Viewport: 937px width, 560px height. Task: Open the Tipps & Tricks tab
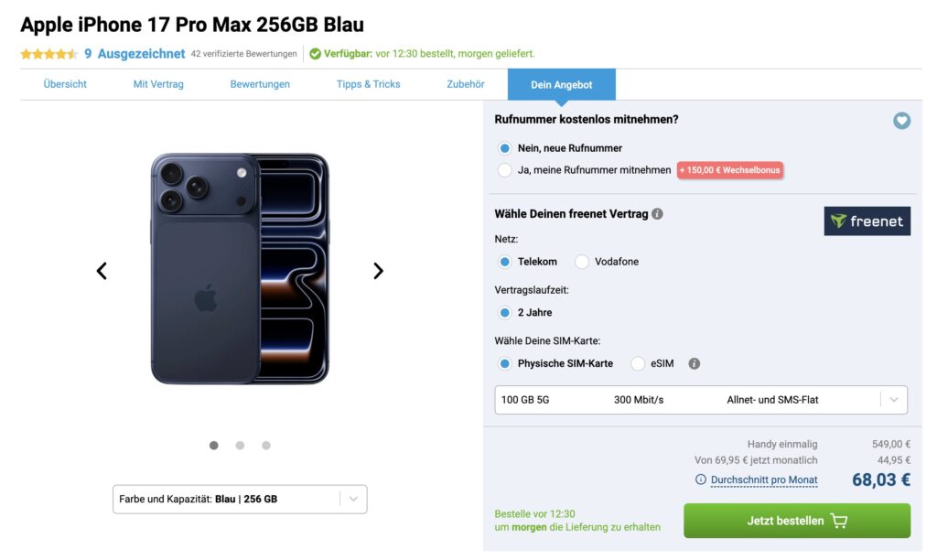coord(368,84)
